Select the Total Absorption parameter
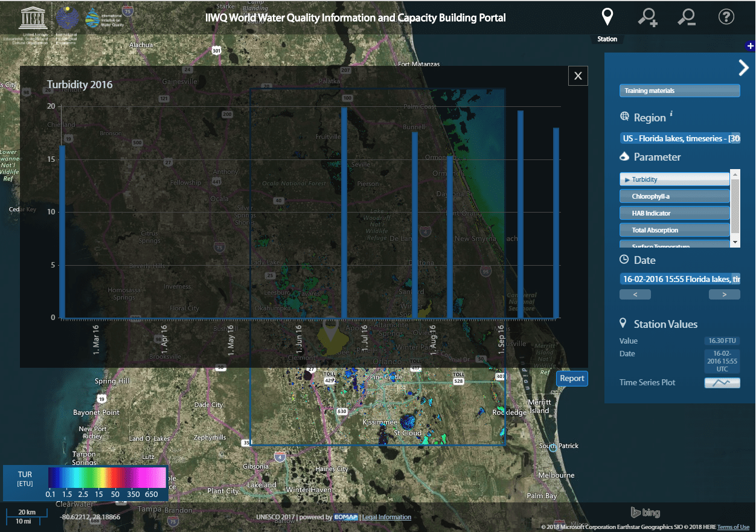The width and height of the screenshot is (756, 532). [x=674, y=230]
